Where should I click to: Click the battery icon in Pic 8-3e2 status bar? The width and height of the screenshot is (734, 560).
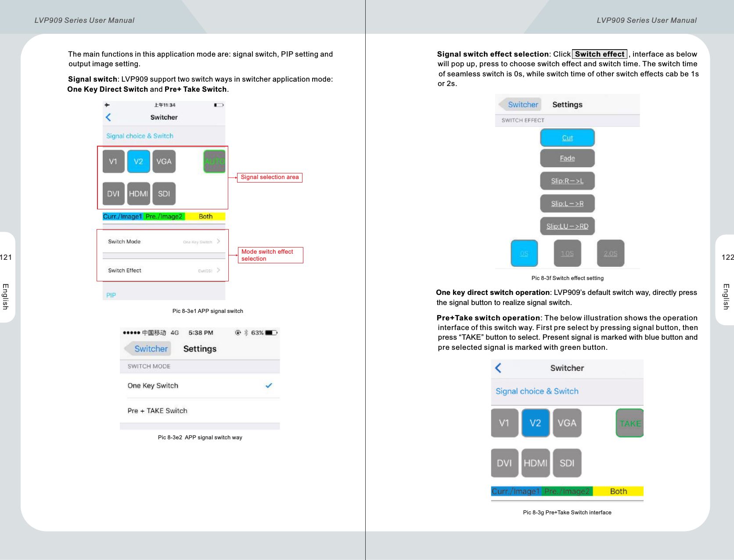point(271,333)
